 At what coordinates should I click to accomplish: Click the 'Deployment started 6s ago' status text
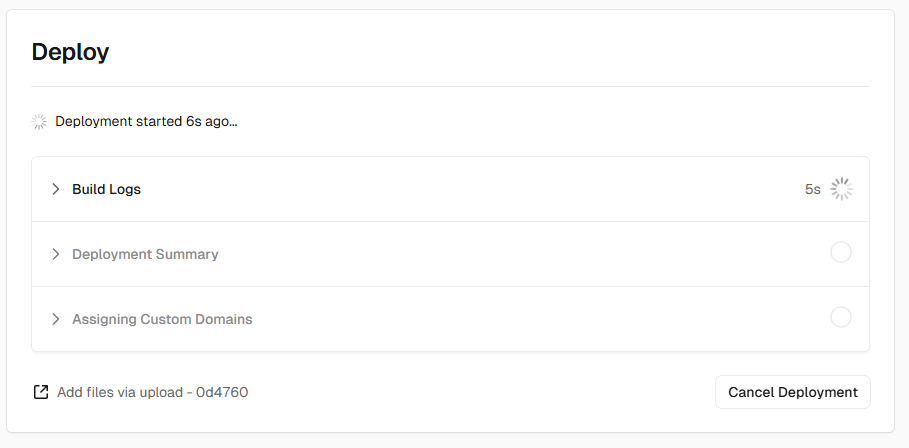tap(146, 122)
